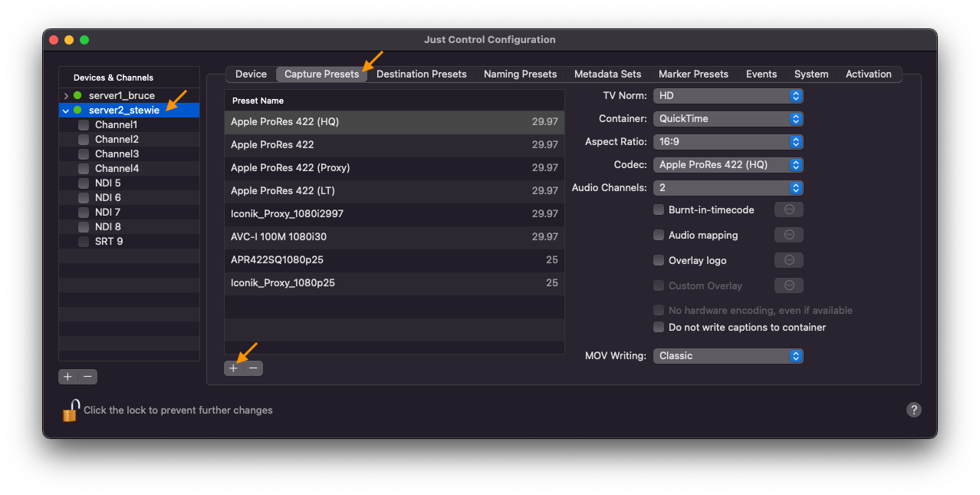The height and width of the screenshot is (495, 980).
Task: Click the Devices & Channels header
Action: [129, 78]
